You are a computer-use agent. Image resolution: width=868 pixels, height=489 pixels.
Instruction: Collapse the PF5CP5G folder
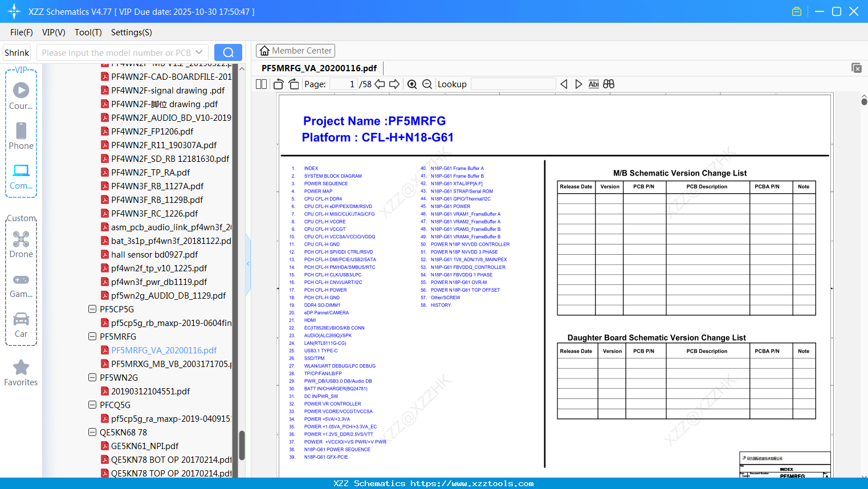[x=92, y=309]
